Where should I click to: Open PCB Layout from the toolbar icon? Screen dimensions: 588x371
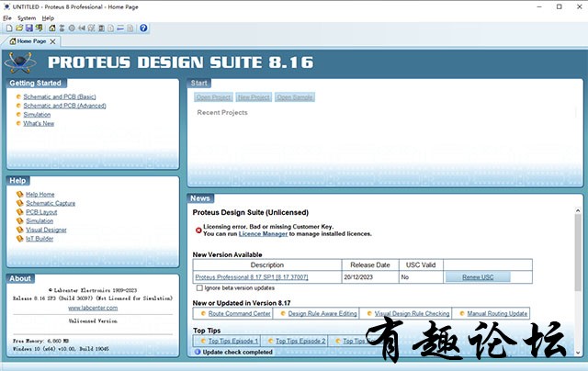point(72,28)
